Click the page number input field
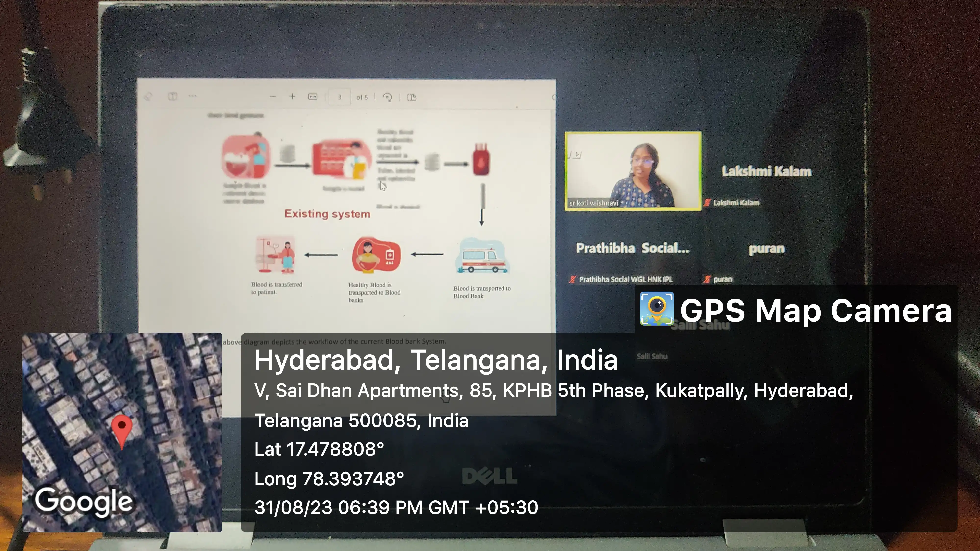Image resolution: width=980 pixels, height=551 pixels. pos(339,97)
